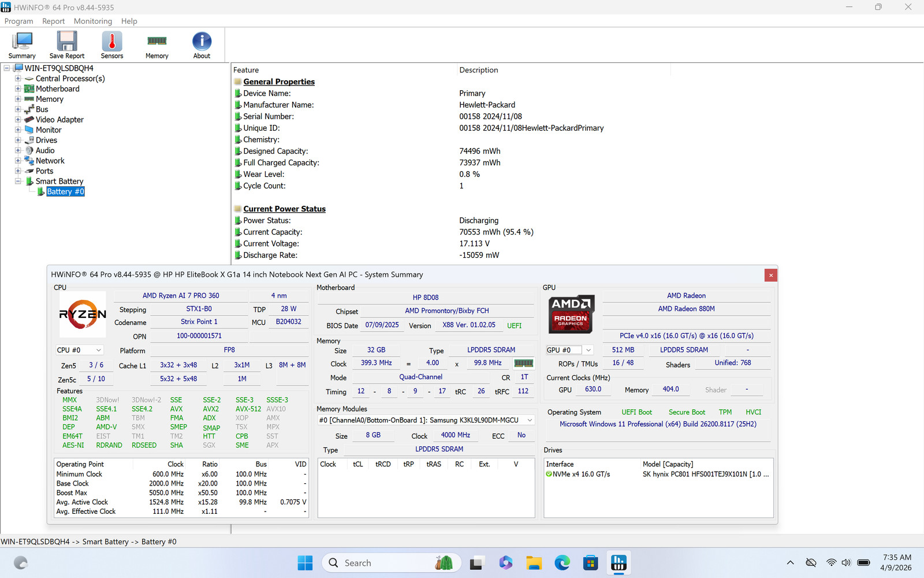The width and height of the screenshot is (924, 578).
Task: Open the memory module selector dropdown
Action: (426, 420)
